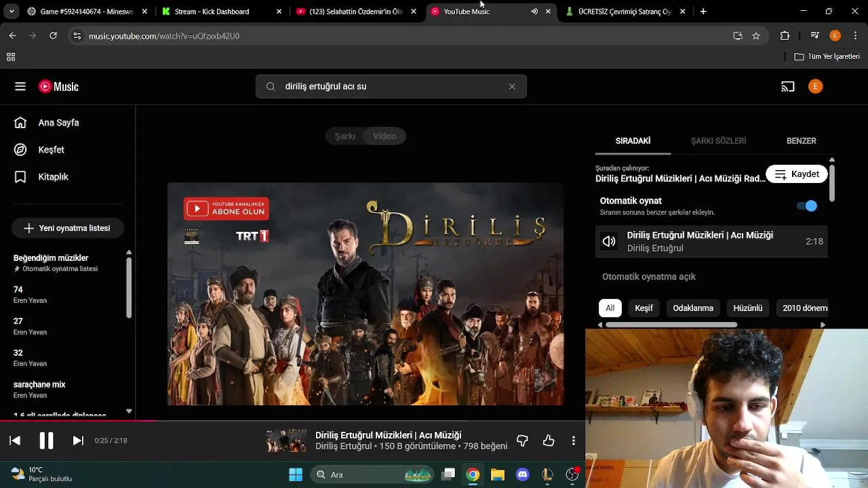Switch to Stream - Kick Dashboard tab
This screenshot has width=868, height=488.
click(x=221, y=12)
